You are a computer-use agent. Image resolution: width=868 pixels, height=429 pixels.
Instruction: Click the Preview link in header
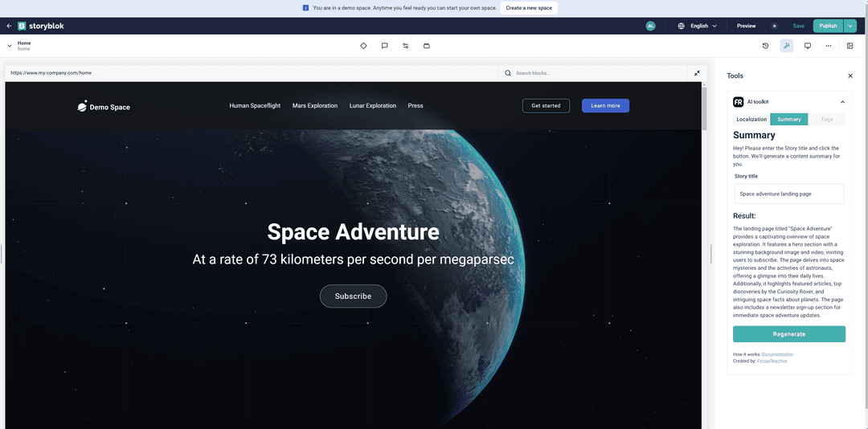(x=746, y=26)
